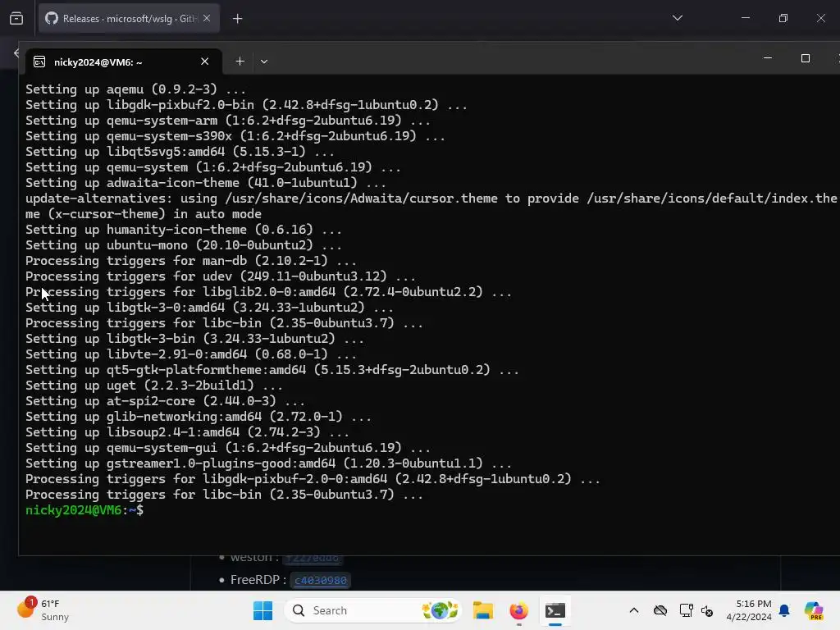Open the clock showing 5:16 PM
840x630 pixels.
(749, 610)
